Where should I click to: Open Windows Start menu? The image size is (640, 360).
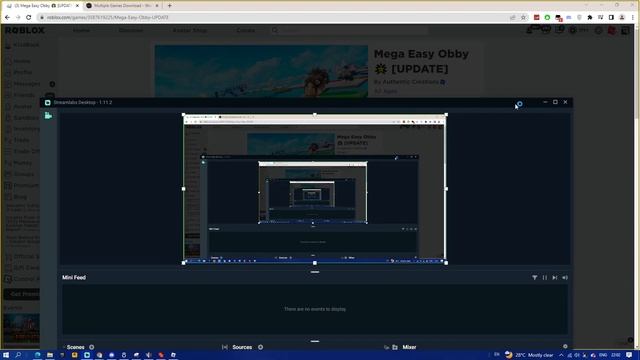point(6,355)
